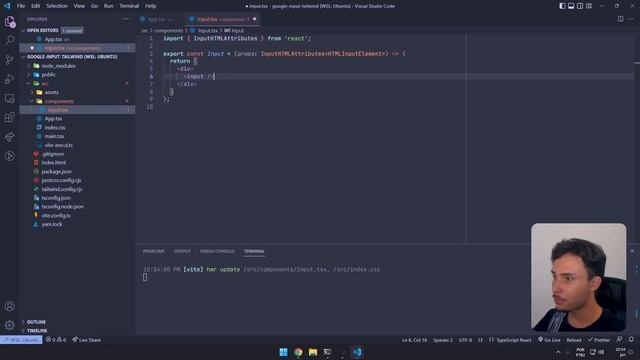
Task: Show hidden tray icons chevron
Action: pyautogui.click(x=558, y=352)
